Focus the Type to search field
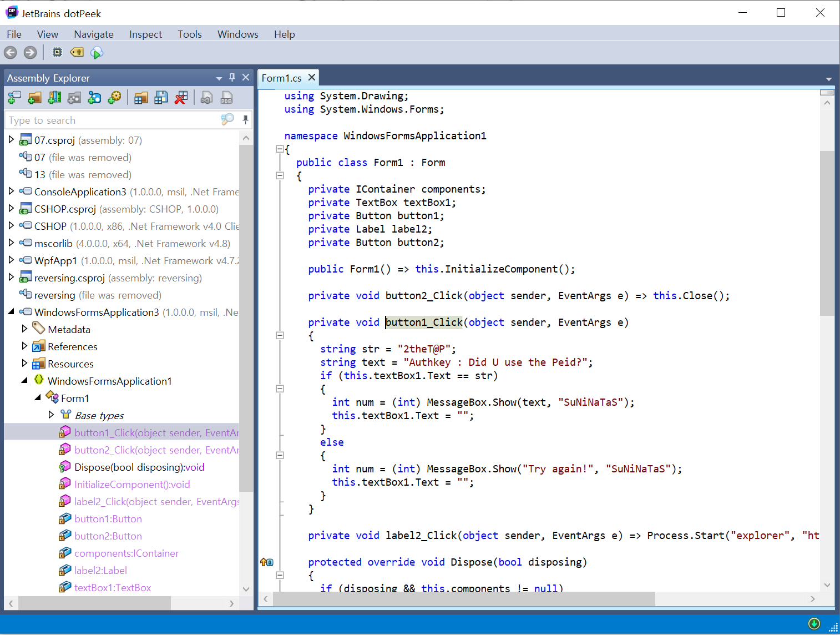The height and width of the screenshot is (635, 840). [113, 120]
